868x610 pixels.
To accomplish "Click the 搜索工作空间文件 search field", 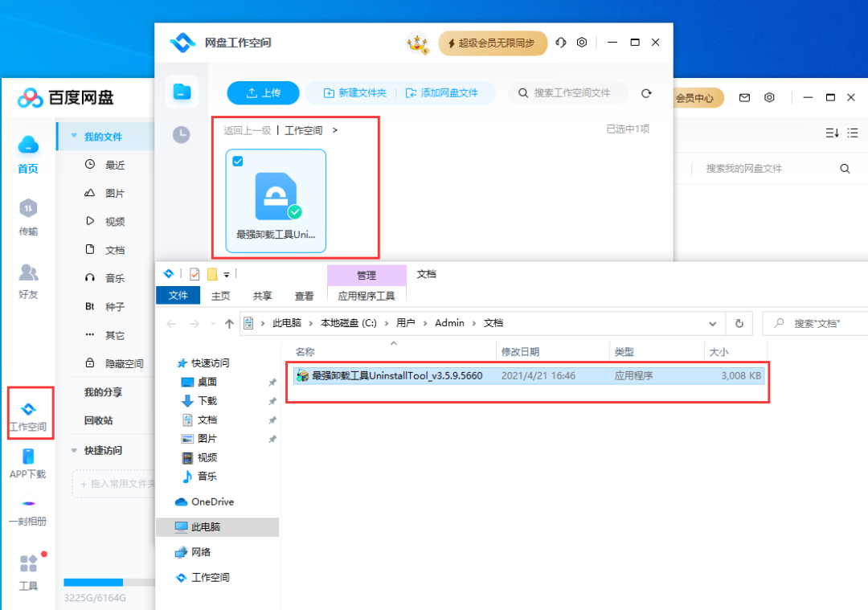I will click(x=568, y=93).
